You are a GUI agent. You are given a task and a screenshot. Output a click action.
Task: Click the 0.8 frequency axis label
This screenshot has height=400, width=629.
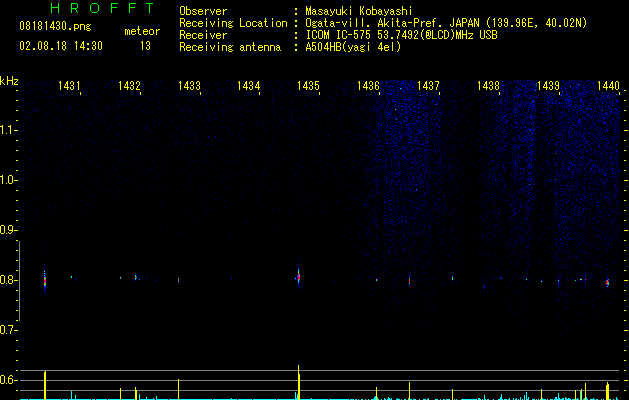[8, 280]
